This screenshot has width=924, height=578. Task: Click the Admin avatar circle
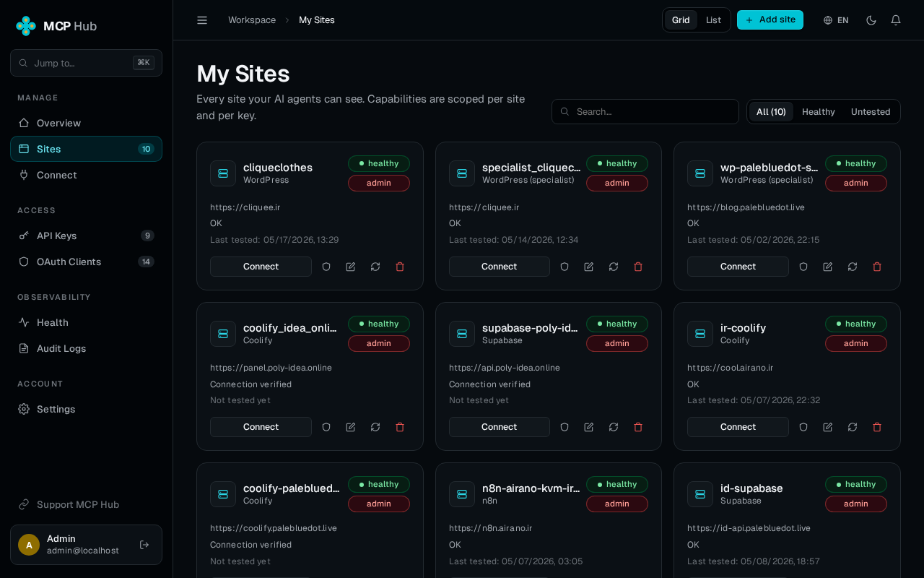click(29, 545)
